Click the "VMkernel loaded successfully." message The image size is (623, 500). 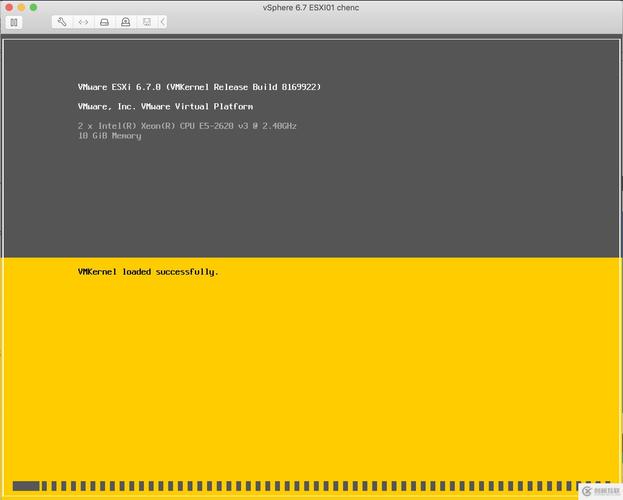point(147,272)
